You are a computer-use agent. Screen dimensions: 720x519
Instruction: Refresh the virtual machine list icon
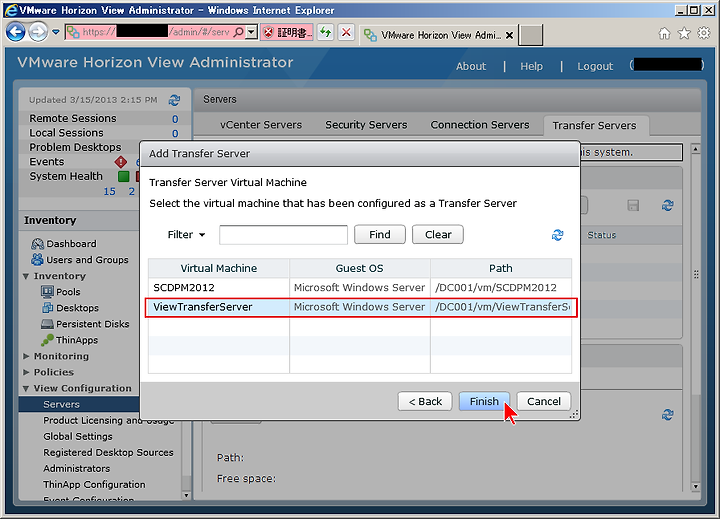[x=557, y=235]
